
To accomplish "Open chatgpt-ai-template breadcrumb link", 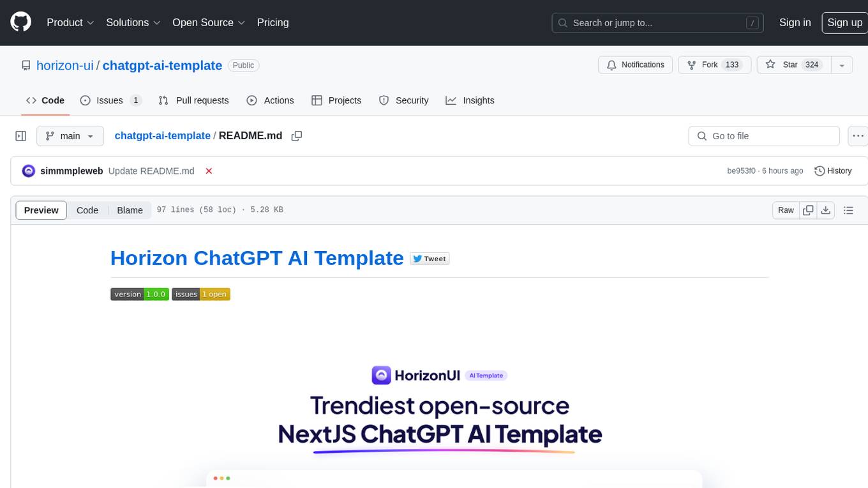I will [162, 135].
